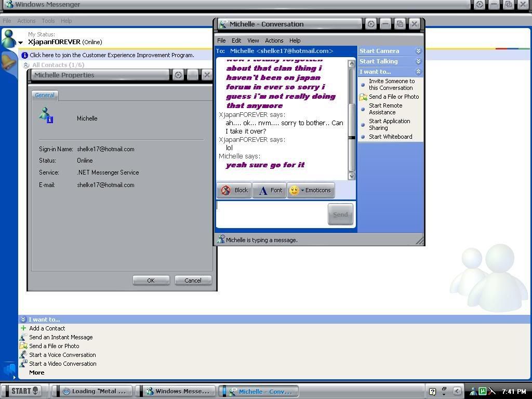Open File menu in Windows Messenger
532x399 pixels.
point(7,21)
